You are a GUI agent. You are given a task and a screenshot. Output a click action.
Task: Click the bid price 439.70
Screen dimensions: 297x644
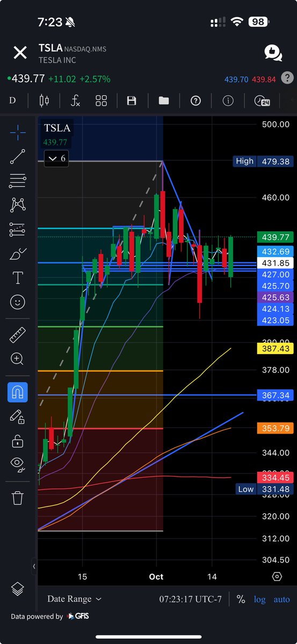point(236,79)
